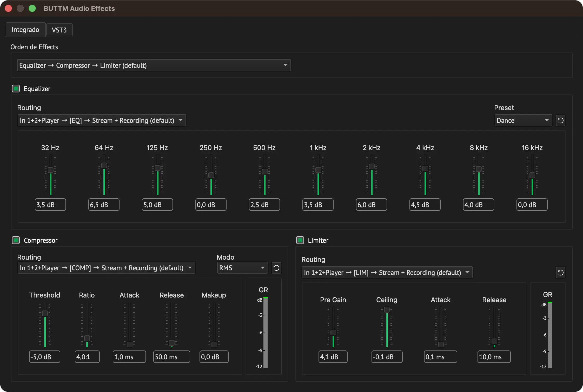Click the 250 Hz slider handle
The image size is (583, 392).
(x=211, y=175)
